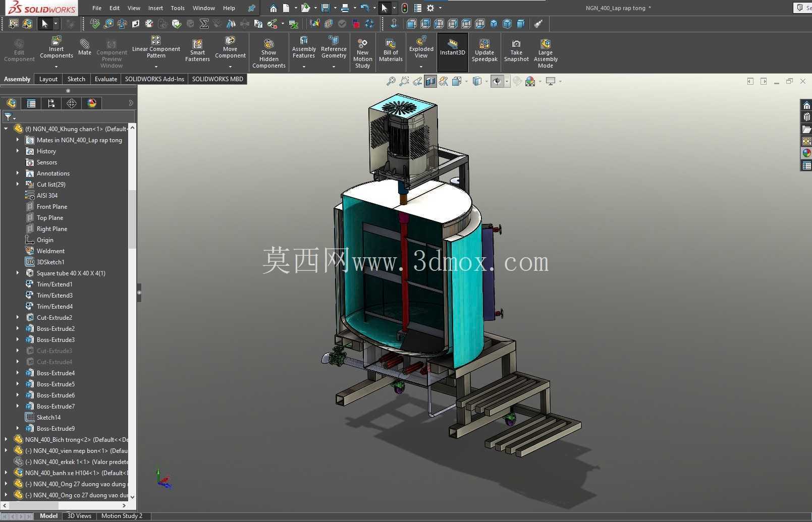Click the Exploded View tool

(421, 48)
